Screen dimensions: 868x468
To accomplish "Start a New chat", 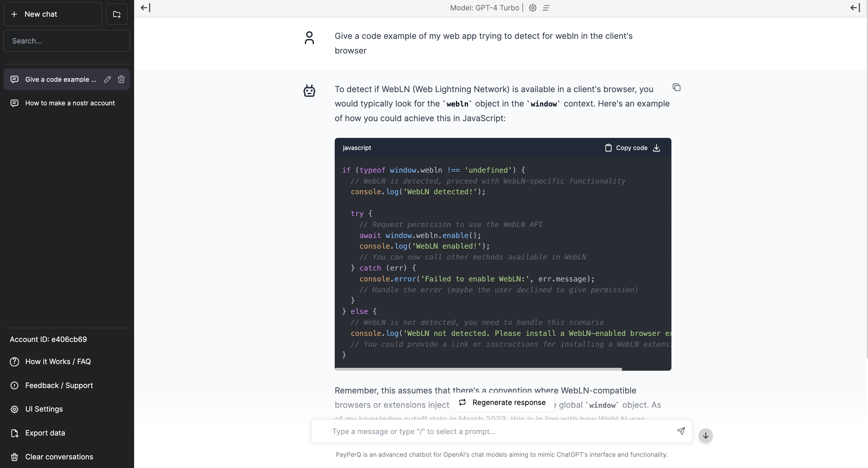I will (x=53, y=14).
